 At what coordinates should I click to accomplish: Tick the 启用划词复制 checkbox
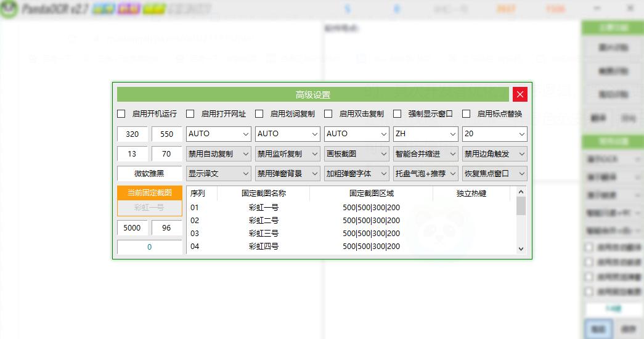pyautogui.click(x=259, y=114)
